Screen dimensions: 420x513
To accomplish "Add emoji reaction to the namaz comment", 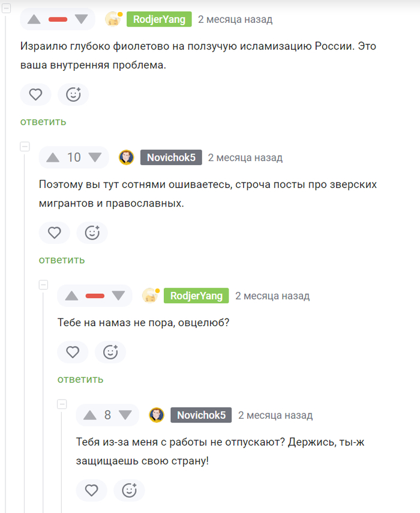I will 110,352.
